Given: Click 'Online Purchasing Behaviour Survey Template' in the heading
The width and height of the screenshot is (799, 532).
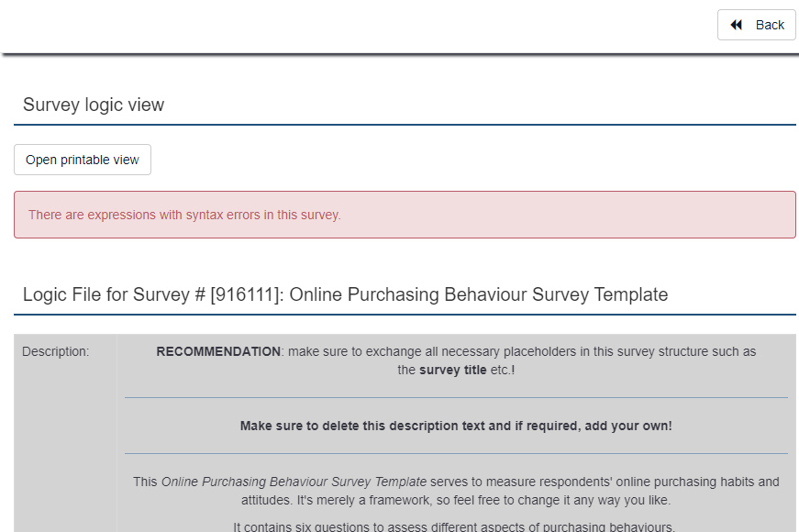Looking at the screenshot, I should click(478, 294).
